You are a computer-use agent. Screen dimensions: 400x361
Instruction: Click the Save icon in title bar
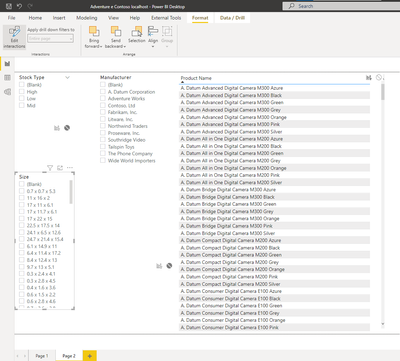[9, 6]
